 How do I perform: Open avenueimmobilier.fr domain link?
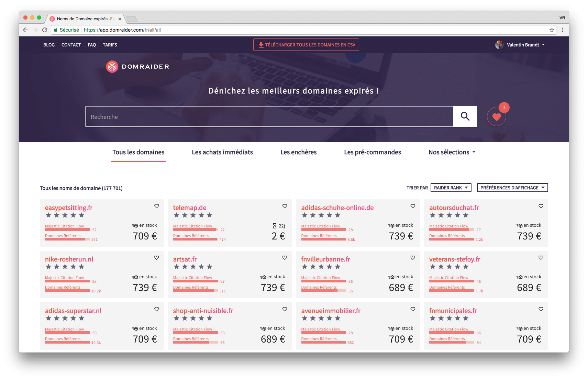pyautogui.click(x=331, y=311)
